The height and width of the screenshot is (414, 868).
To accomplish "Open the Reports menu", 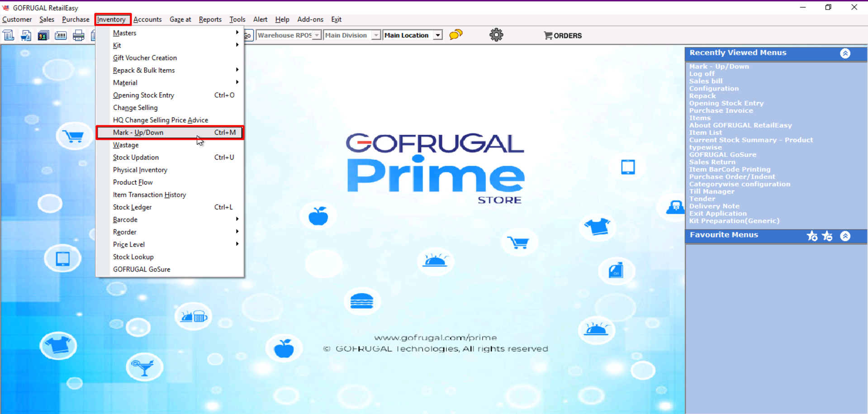I will [x=210, y=19].
